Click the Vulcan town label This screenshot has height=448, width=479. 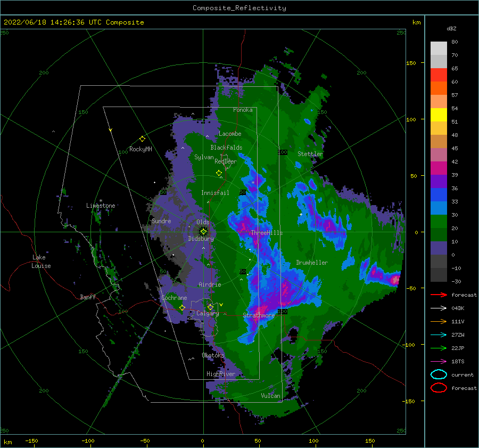270,396
